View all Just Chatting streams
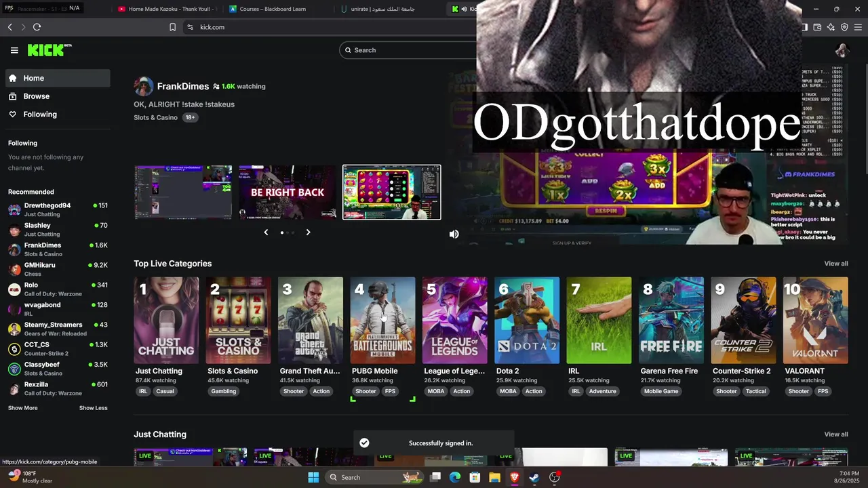This screenshot has width=868, height=488. tap(835, 434)
